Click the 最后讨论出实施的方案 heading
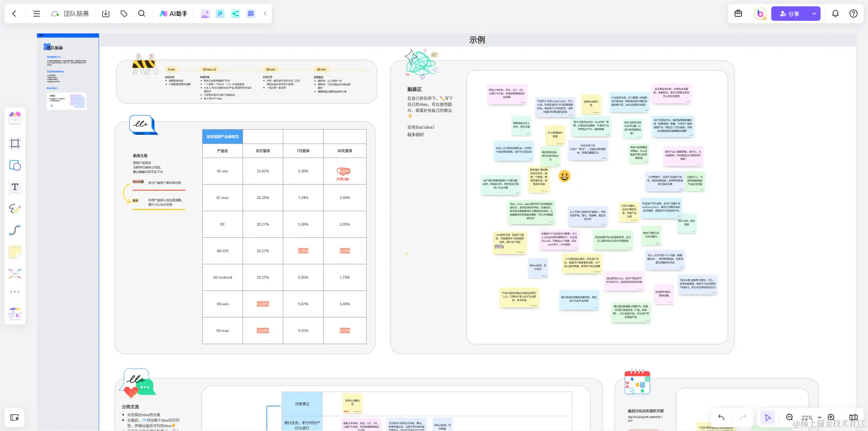 point(646,411)
